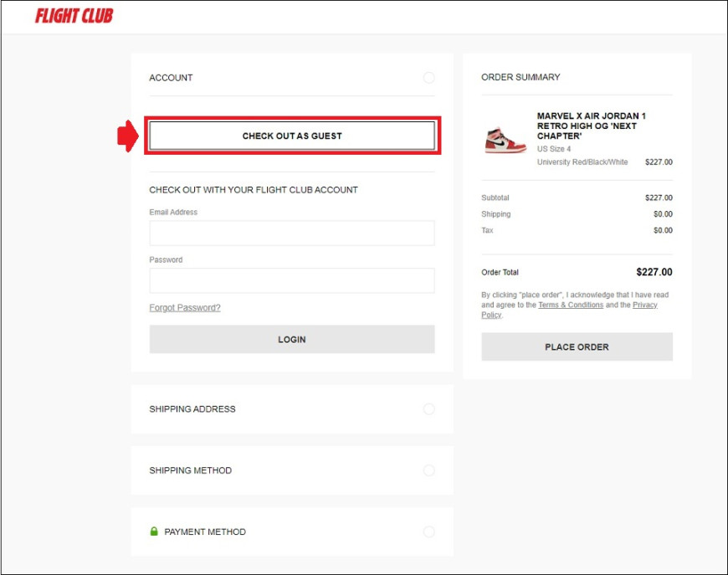728x575 pixels.
Task: Click the Shipping cost label in order summary
Action: [x=496, y=213]
